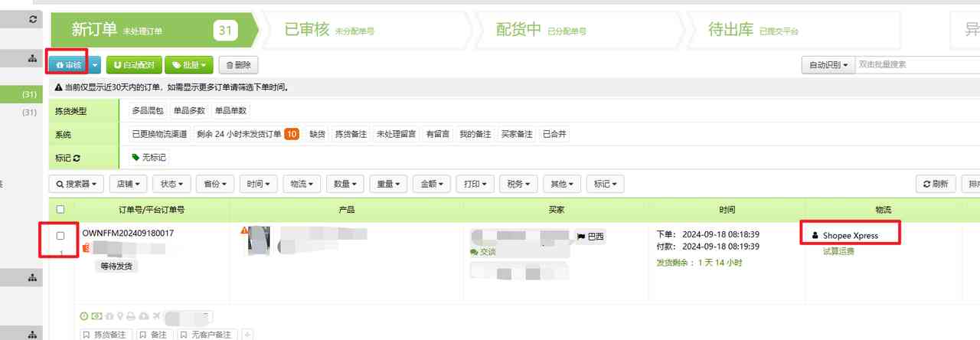Click the 自动配对 button
Screen dimensions: 980x340
click(133, 65)
